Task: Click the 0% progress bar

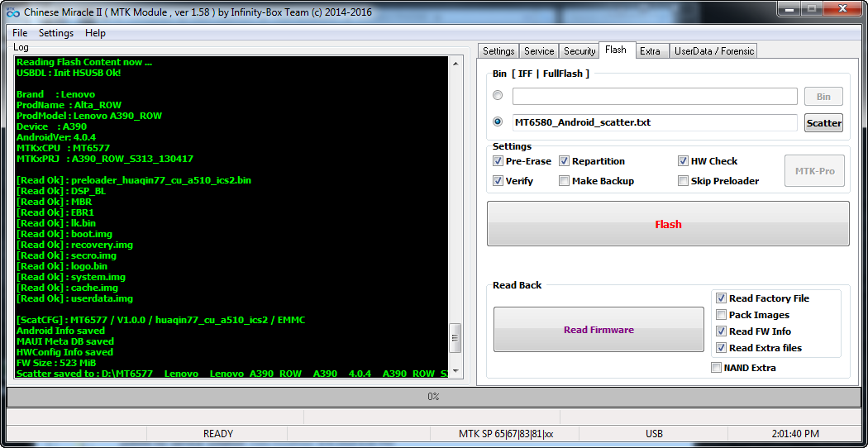Action: pos(433,397)
